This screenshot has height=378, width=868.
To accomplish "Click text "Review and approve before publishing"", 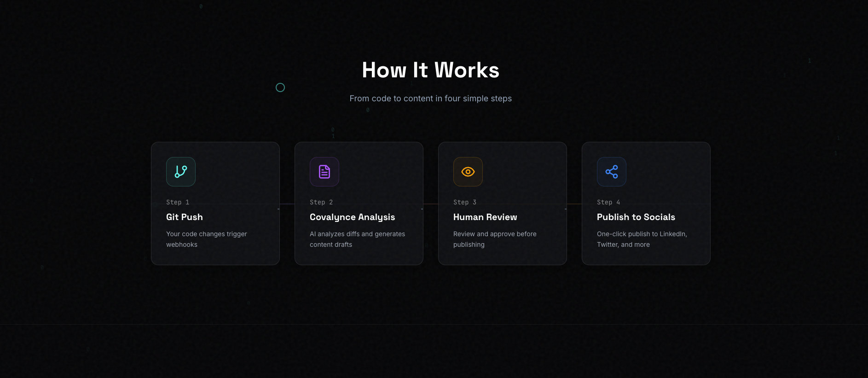I will (495, 239).
